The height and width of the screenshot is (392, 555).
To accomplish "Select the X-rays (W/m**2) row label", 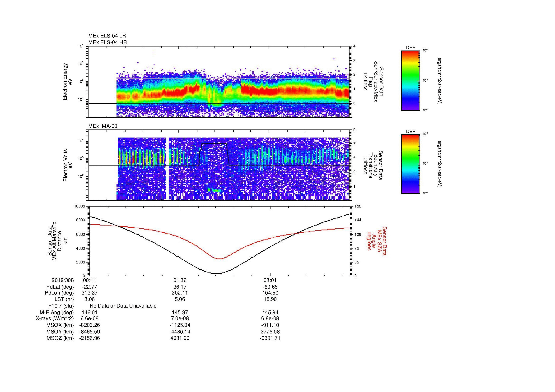I will (55, 318).
